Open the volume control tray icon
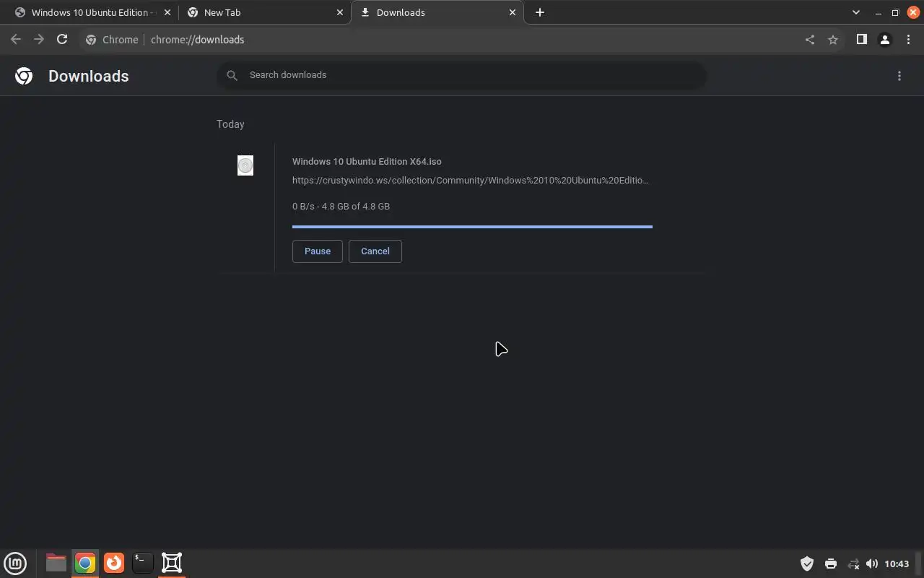This screenshot has width=924, height=578. (872, 564)
